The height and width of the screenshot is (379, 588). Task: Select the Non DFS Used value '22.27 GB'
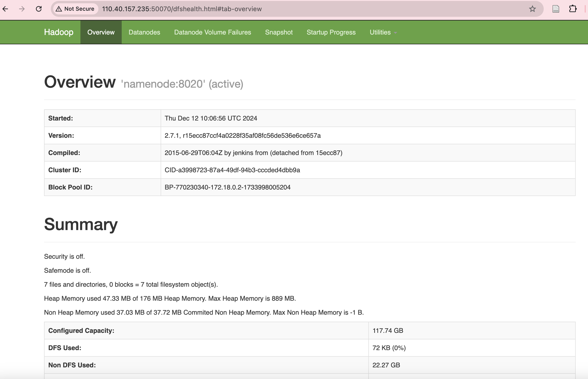click(386, 365)
